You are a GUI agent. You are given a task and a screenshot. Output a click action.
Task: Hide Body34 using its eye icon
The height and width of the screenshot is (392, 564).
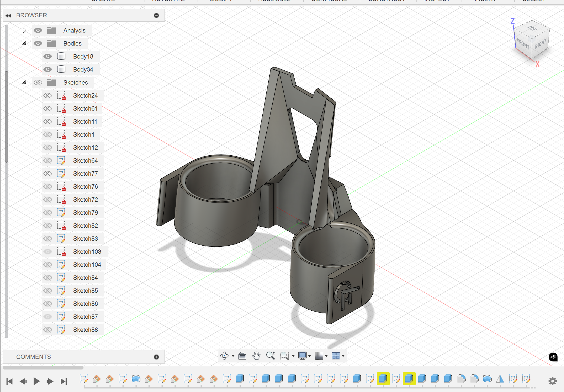click(x=48, y=69)
